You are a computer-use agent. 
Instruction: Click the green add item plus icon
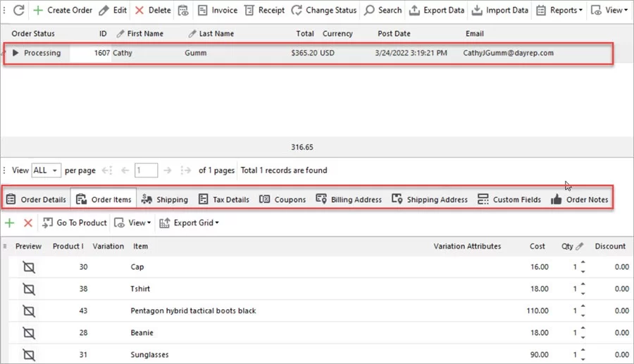pos(10,222)
